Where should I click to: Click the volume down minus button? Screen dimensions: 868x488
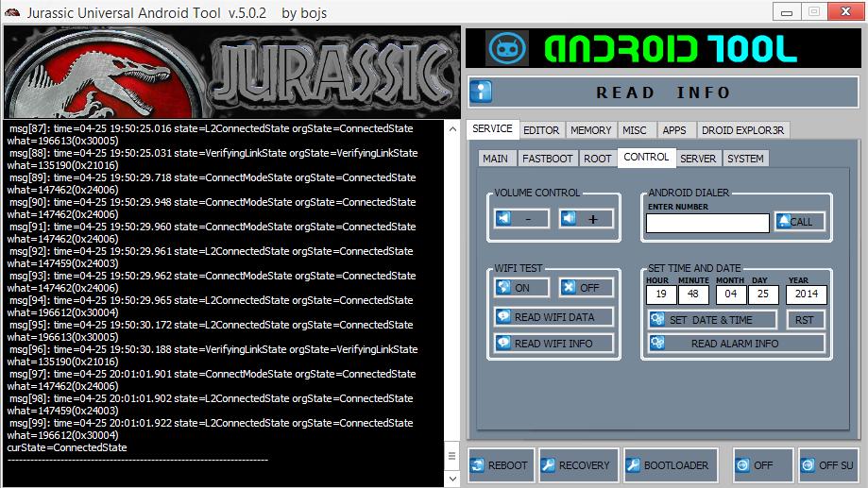(x=520, y=219)
